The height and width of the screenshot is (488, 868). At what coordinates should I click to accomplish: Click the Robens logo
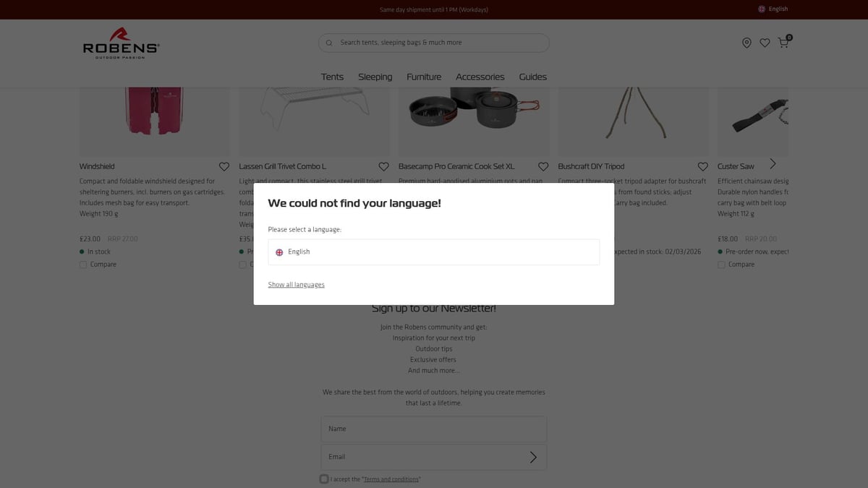coord(121,43)
